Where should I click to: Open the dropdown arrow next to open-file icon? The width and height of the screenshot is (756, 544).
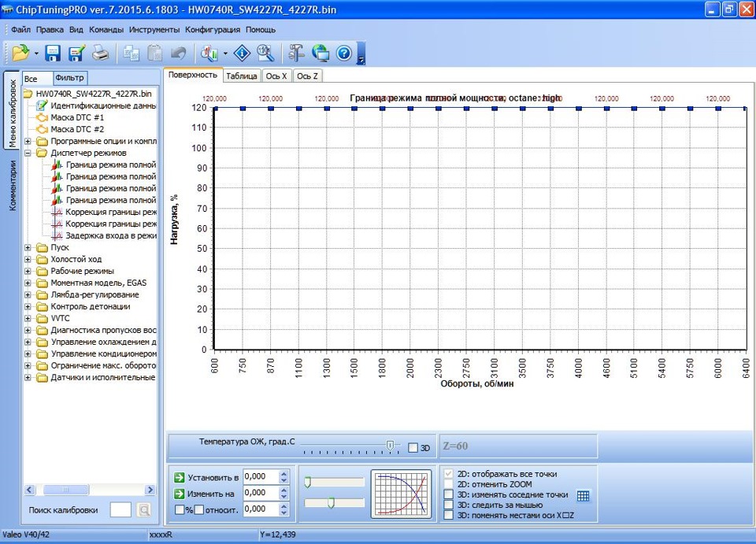(x=36, y=54)
